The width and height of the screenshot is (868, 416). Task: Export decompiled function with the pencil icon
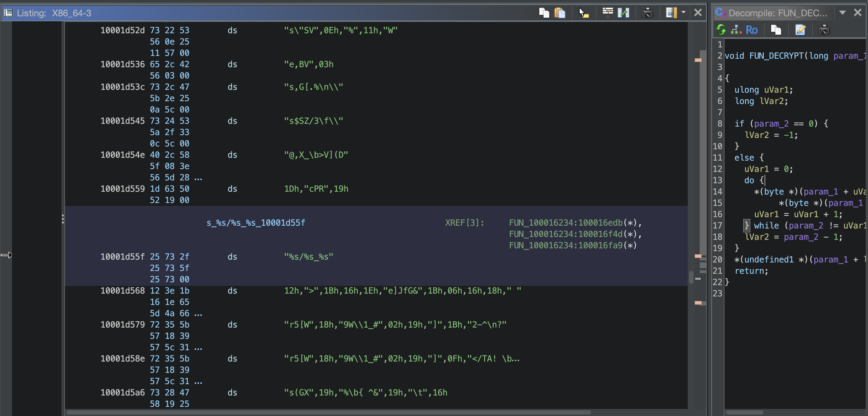click(x=800, y=30)
